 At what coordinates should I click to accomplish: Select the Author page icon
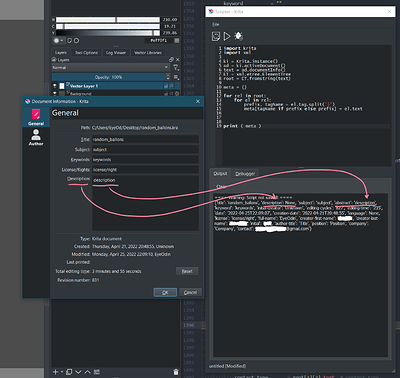click(36, 137)
